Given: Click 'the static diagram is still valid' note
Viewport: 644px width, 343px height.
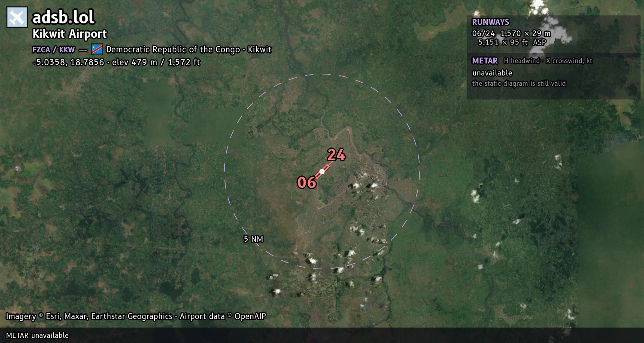Looking at the screenshot, I should tap(519, 84).
